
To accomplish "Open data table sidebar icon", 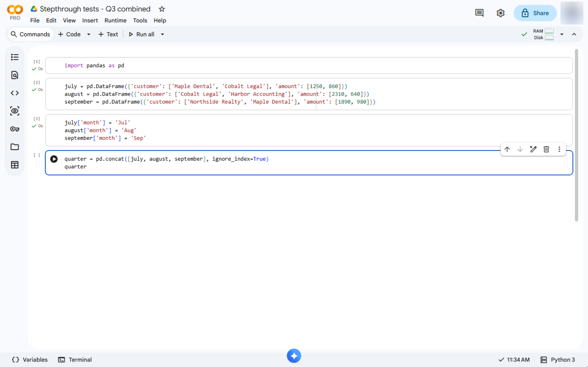I will pos(15,165).
